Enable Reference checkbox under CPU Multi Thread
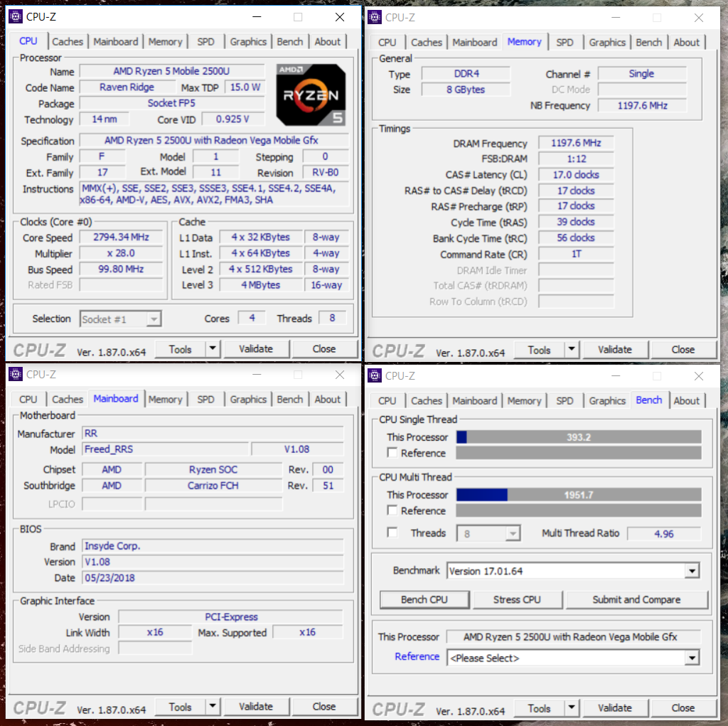728x726 pixels. click(x=392, y=511)
